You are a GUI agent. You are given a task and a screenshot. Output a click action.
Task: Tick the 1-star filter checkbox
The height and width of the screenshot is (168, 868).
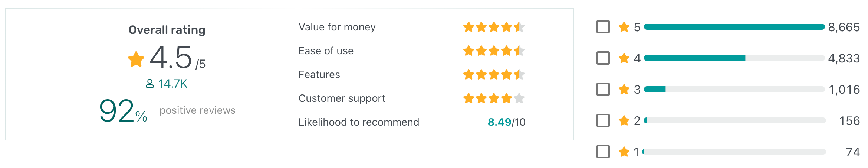(603, 152)
